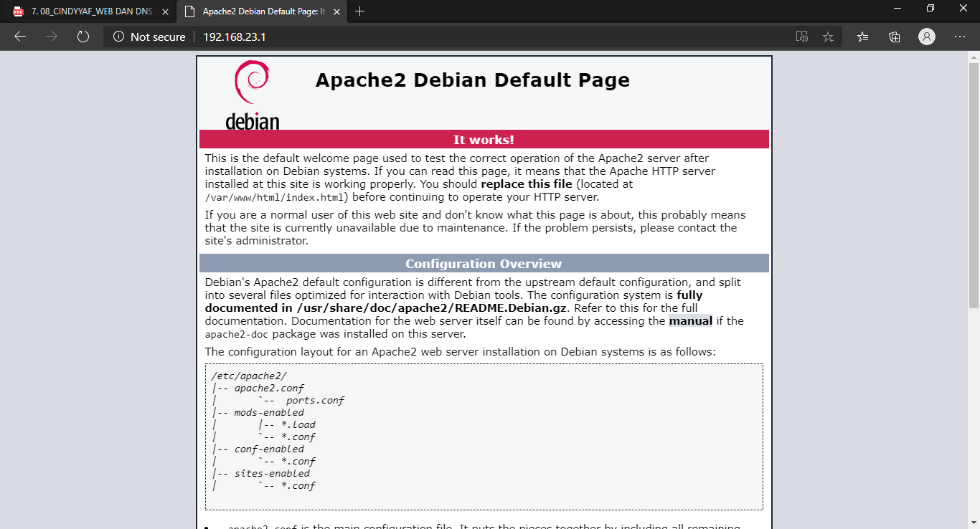Open Settings and more ellipsis menu

(960, 37)
